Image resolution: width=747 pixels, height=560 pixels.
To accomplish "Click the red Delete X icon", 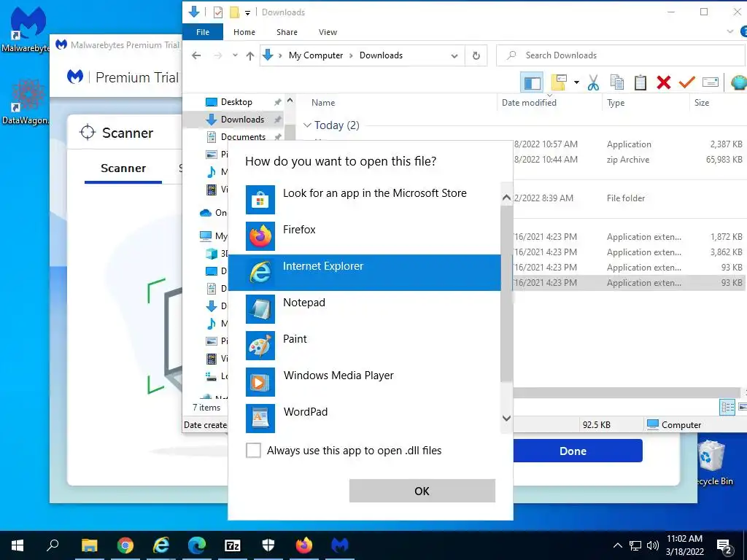I will 664,82.
